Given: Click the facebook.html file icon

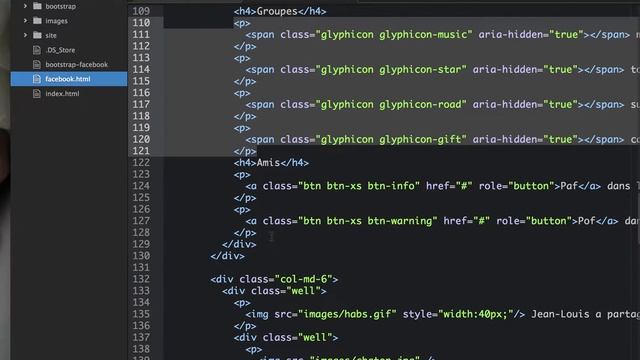Looking at the screenshot, I should (37, 79).
